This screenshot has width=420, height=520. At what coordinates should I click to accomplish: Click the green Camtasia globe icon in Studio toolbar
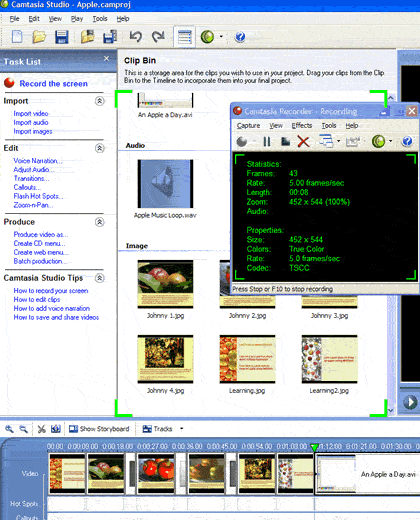click(x=207, y=36)
